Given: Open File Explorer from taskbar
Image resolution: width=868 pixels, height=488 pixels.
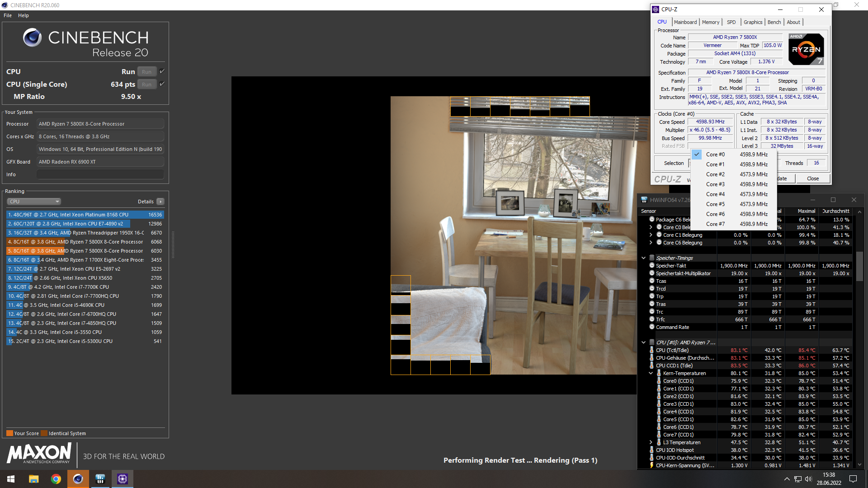Looking at the screenshot, I should tap(33, 479).
